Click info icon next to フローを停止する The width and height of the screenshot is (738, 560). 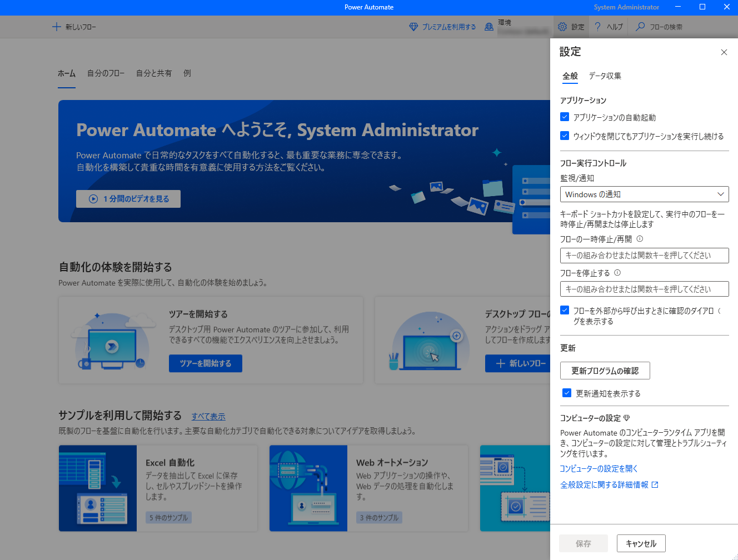pyautogui.click(x=617, y=273)
